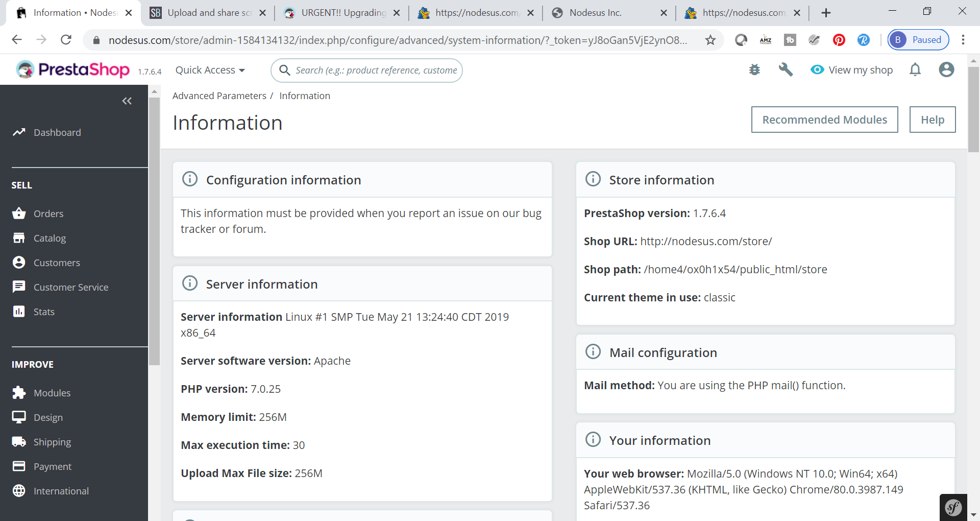Expand the Quick Access dropdown

pyautogui.click(x=210, y=70)
